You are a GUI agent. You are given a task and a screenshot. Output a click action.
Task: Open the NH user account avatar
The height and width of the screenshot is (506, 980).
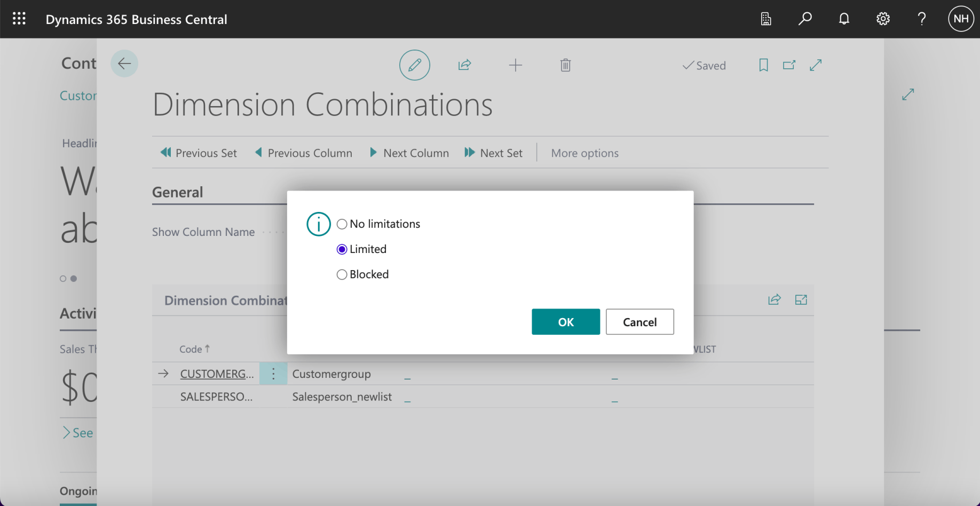tap(961, 19)
